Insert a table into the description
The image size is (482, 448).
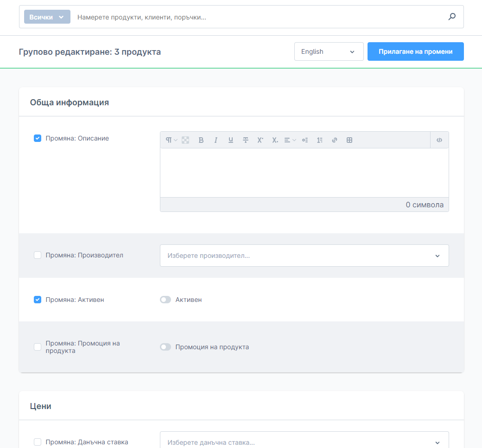pyautogui.click(x=349, y=140)
